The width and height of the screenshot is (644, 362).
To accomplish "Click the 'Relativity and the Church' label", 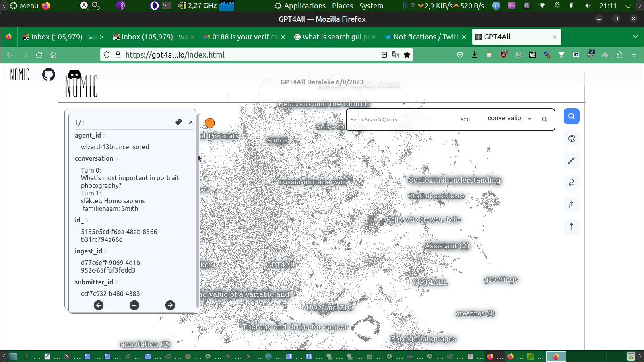I will pos(324,104).
